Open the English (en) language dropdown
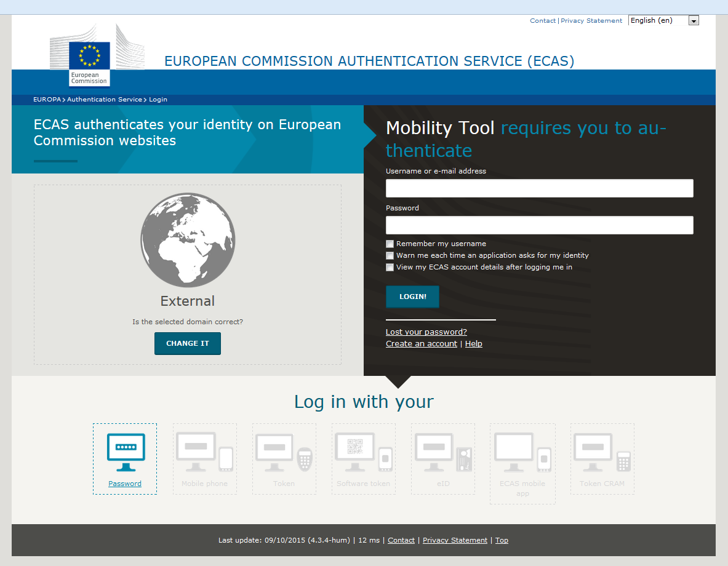The image size is (728, 566). pyautogui.click(x=663, y=20)
